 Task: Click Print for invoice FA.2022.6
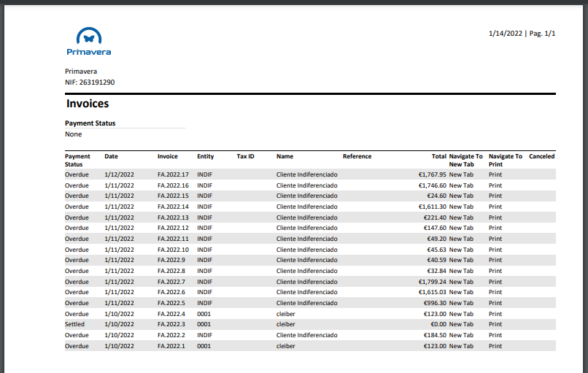(495, 292)
